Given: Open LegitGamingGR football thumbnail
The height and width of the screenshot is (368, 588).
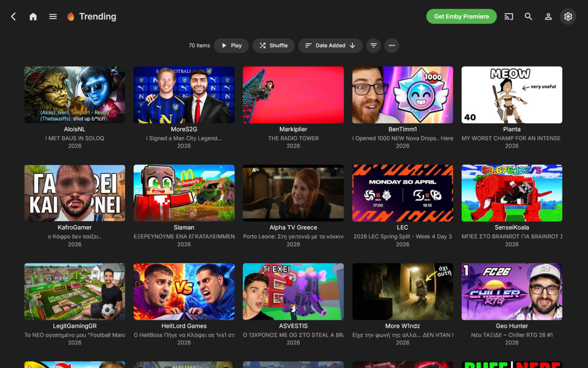Looking at the screenshot, I should (74, 292).
